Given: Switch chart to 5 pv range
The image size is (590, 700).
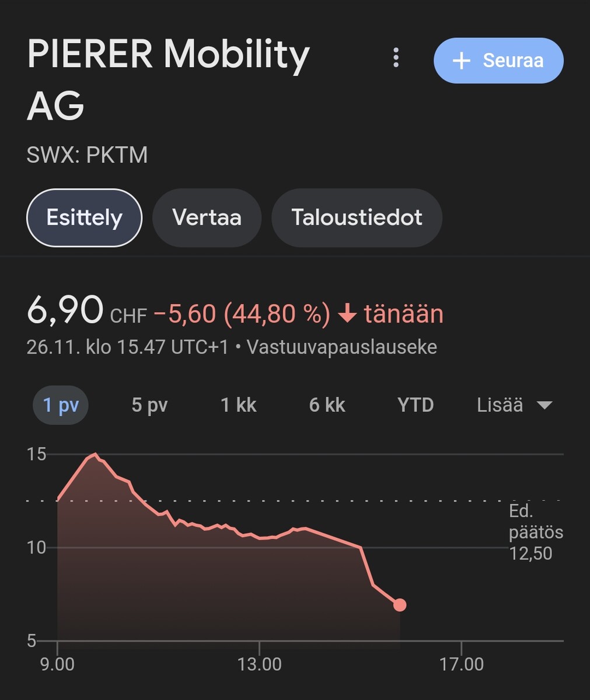Looking at the screenshot, I should [x=149, y=405].
